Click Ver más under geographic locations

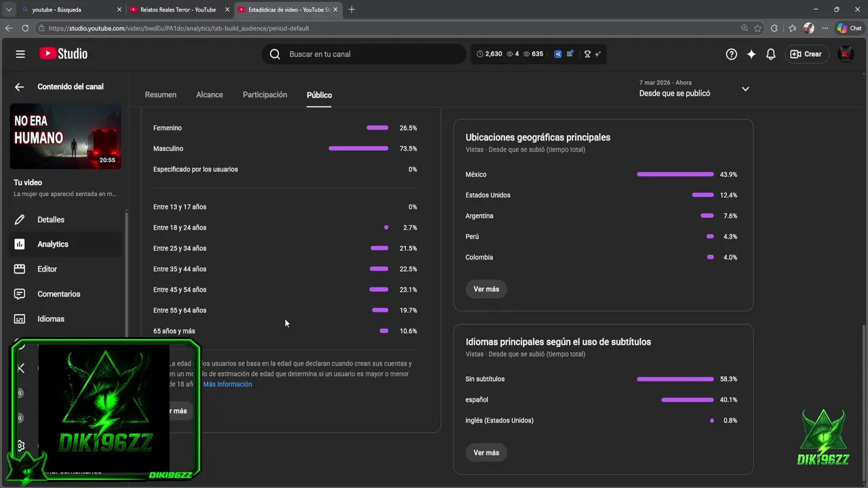pyautogui.click(x=486, y=289)
